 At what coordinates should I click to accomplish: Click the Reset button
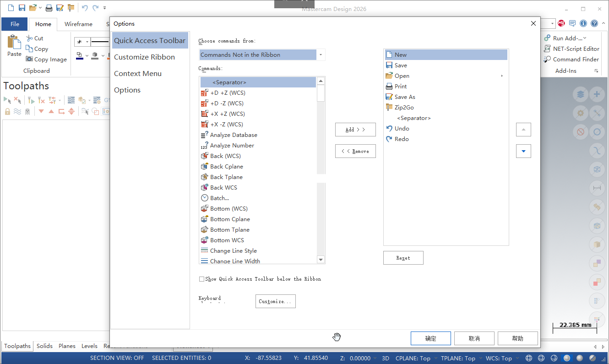403,258
